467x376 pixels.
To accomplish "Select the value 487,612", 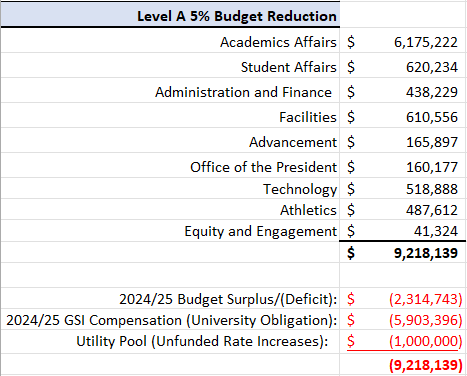I will pyautogui.click(x=432, y=210).
